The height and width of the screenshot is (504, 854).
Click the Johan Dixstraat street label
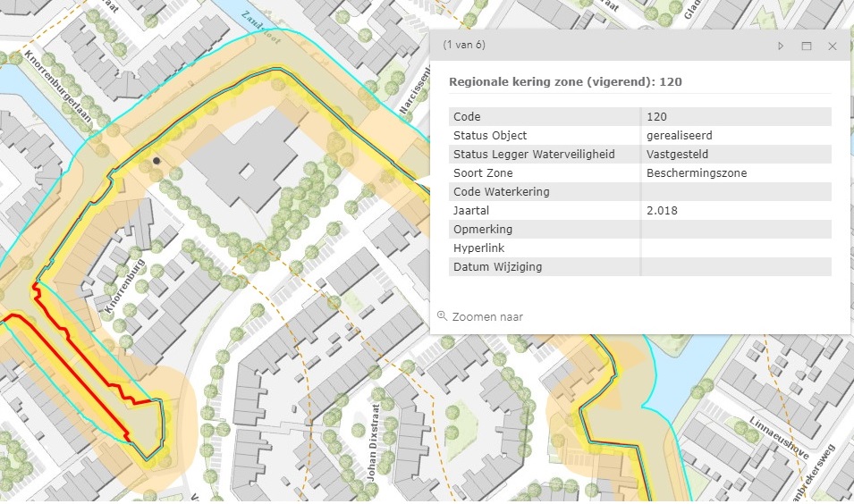pos(373,442)
